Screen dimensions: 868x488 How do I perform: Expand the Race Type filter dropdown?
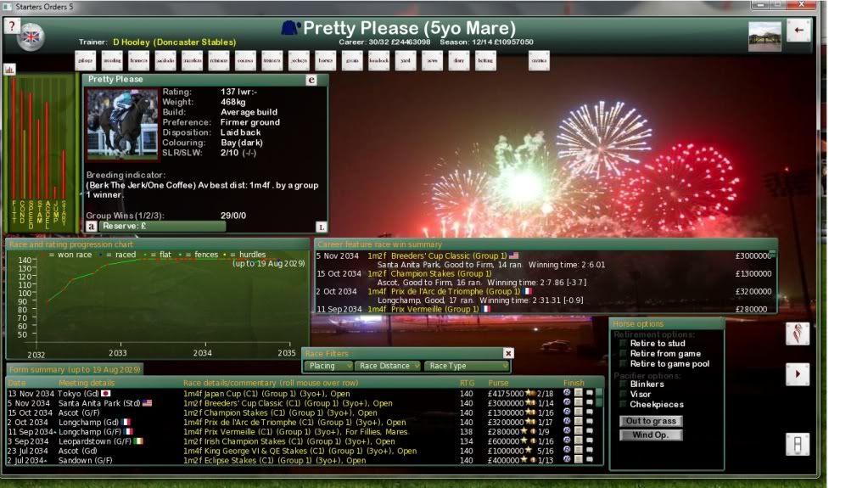(466, 366)
